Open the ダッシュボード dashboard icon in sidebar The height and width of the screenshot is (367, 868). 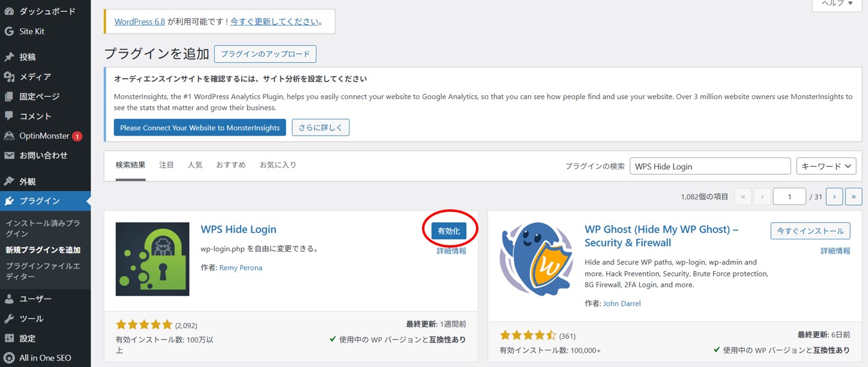click(x=10, y=11)
